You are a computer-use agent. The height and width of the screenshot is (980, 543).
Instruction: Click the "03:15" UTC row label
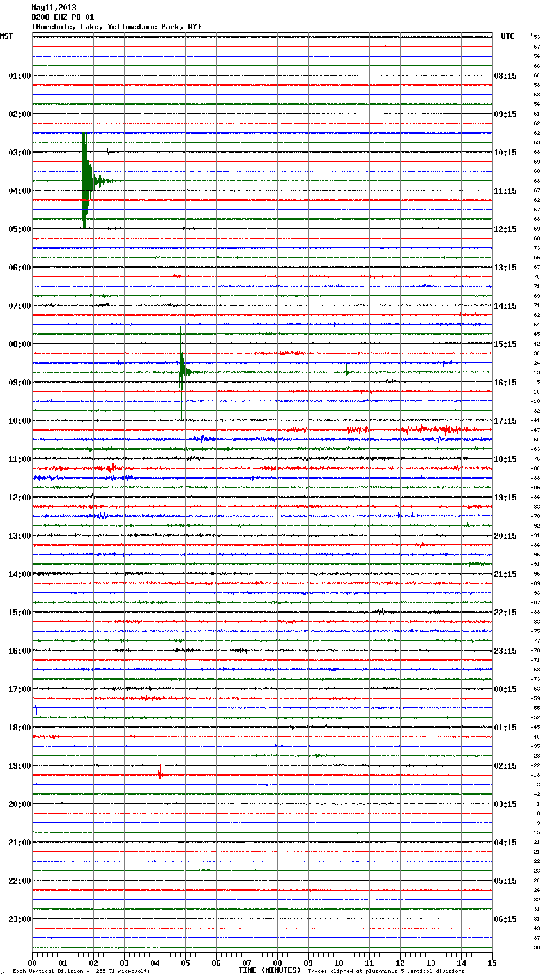pyautogui.click(x=505, y=804)
